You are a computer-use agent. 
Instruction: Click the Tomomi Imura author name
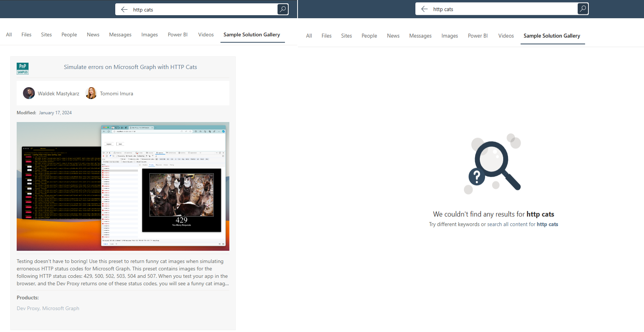click(117, 93)
